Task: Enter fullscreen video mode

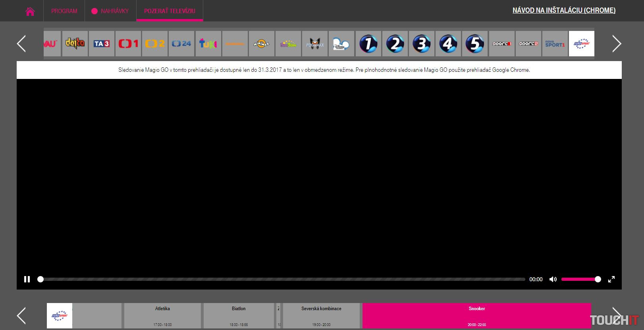Action: (x=611, y=279)
